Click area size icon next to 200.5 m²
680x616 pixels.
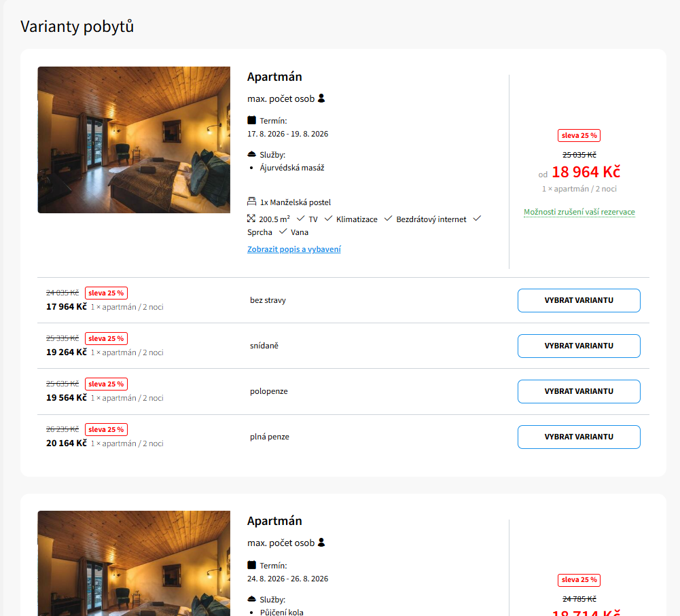coord(251,218)
